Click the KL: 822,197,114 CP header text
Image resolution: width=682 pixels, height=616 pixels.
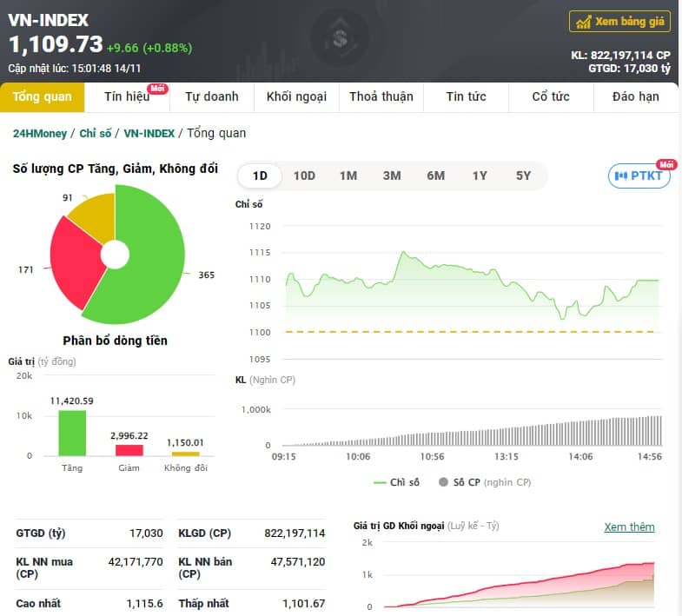click(x=620, y=56)
